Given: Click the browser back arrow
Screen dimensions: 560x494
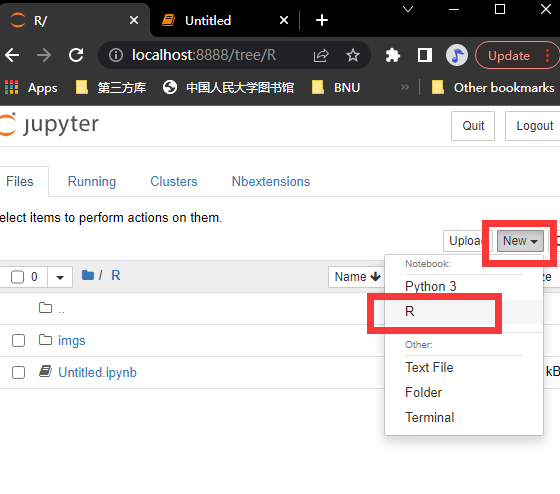Looking at the screenshot, I should point(12,55).
